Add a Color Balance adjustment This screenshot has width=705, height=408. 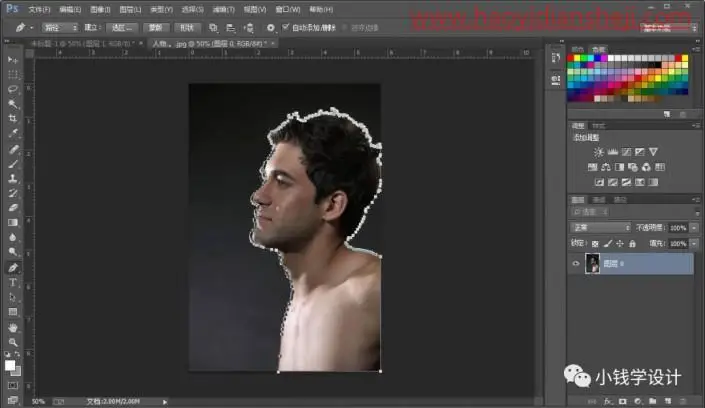[x=606, y=167]
